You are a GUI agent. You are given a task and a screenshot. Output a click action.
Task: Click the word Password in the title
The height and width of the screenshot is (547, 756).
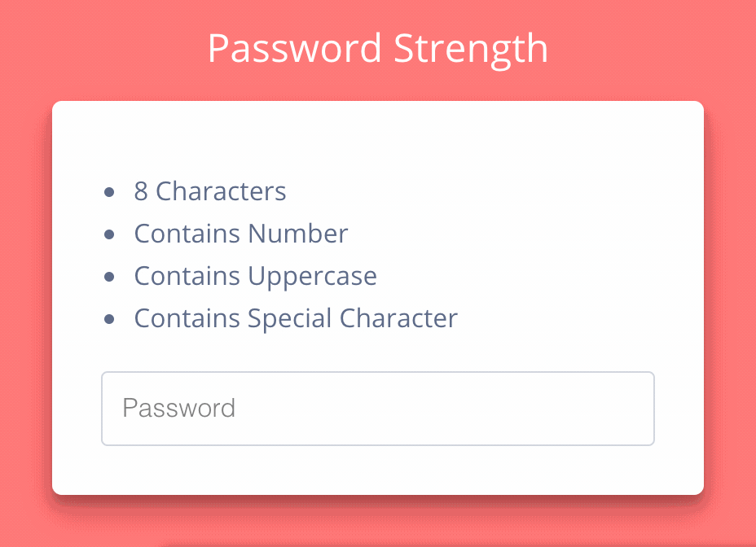click(295, 48)
